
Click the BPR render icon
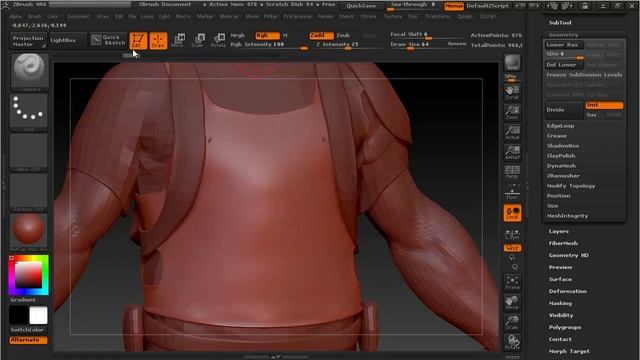(512, 62)
